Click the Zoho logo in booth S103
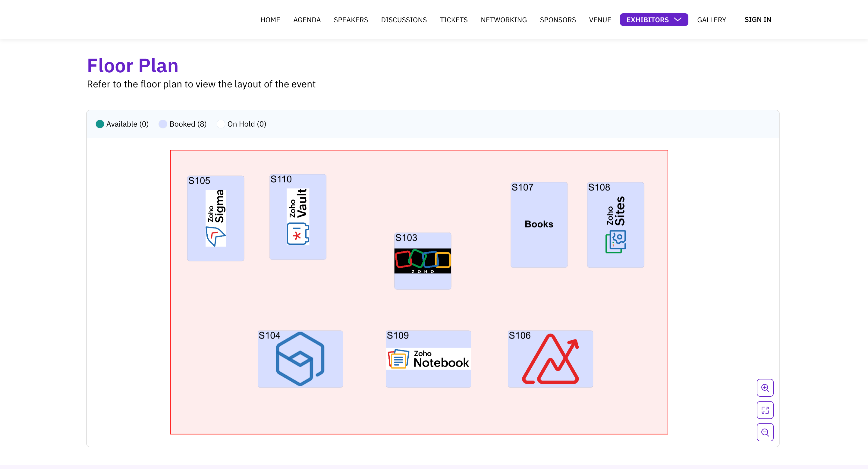 pos(423,261)
